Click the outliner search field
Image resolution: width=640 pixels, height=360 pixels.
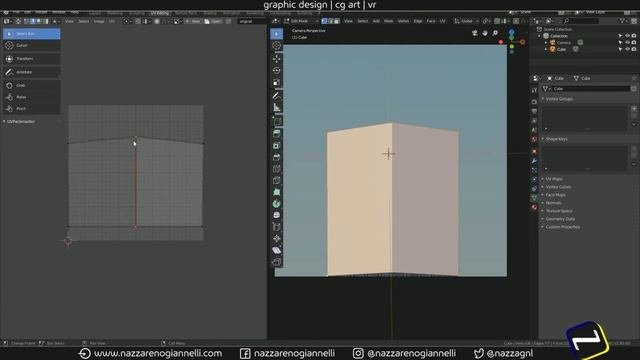(x=582, y=21)
